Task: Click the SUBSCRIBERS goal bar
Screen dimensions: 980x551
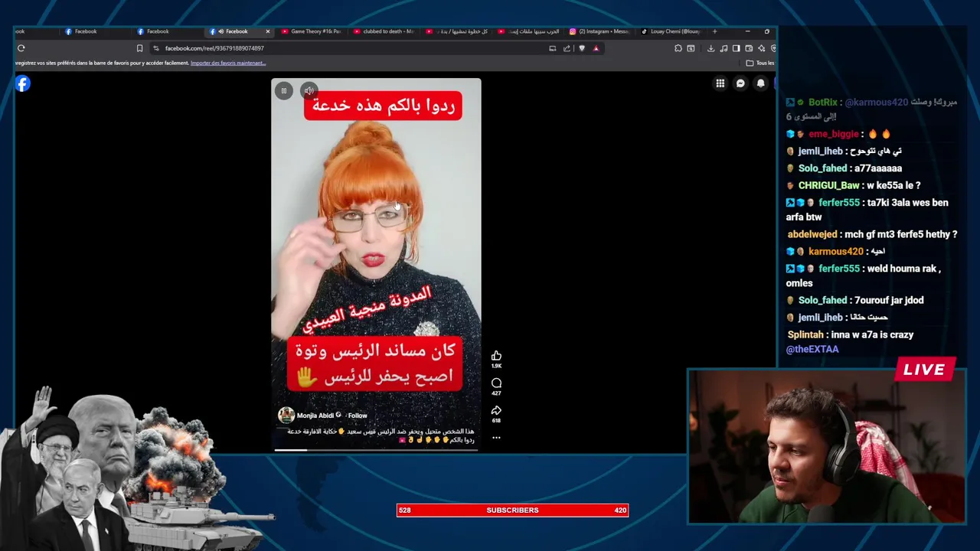Action: (x=512, y=510)
